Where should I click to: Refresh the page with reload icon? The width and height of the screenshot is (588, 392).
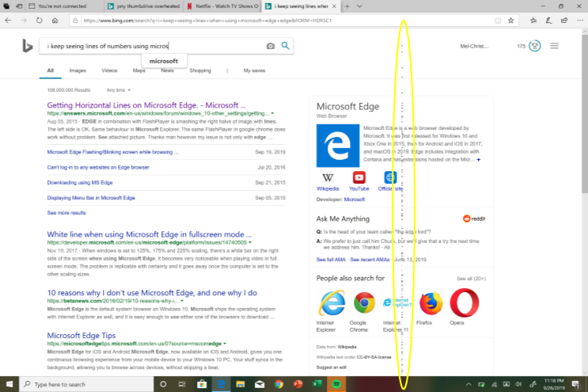[40, 21]
